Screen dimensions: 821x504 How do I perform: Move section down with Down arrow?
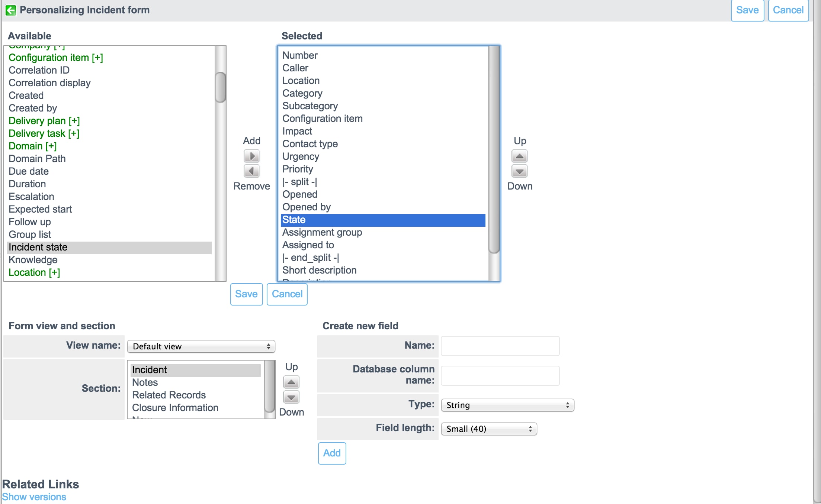coord(291,397)
